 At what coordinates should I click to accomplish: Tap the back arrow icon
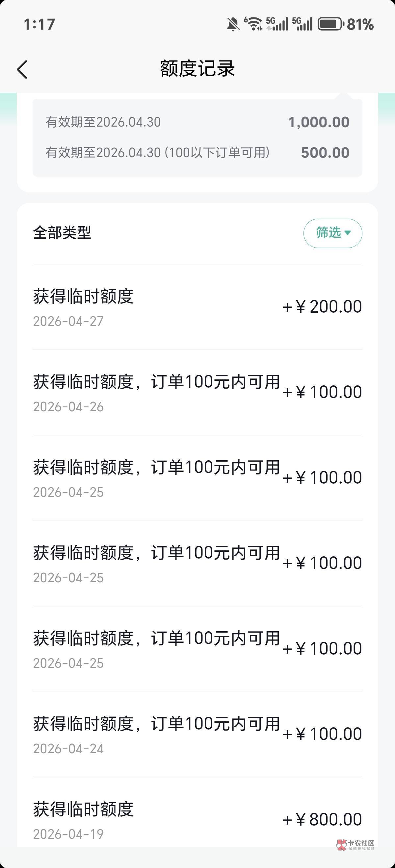22,69
